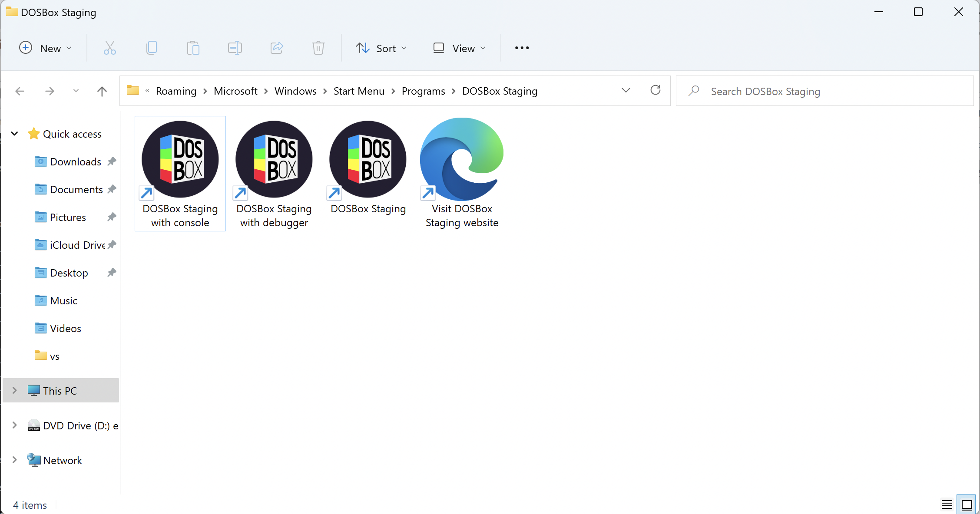Navigate to Windows in breadcrumb
Image resolution: width=980 pixels, height=514 pixels.
pyautogui.click(x=295, y=91)
